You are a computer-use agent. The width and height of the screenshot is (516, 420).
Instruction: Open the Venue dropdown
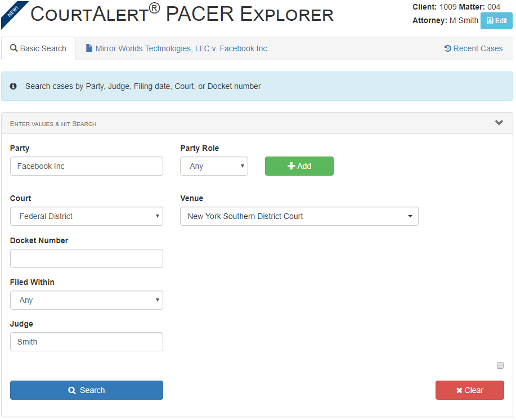(x=299, y=216)
